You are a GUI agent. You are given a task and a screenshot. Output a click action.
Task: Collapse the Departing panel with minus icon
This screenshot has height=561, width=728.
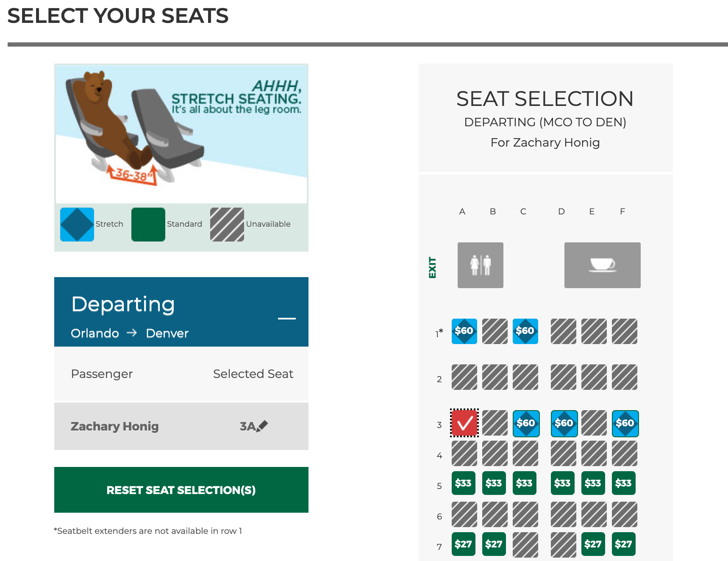[x=287, y=318]
